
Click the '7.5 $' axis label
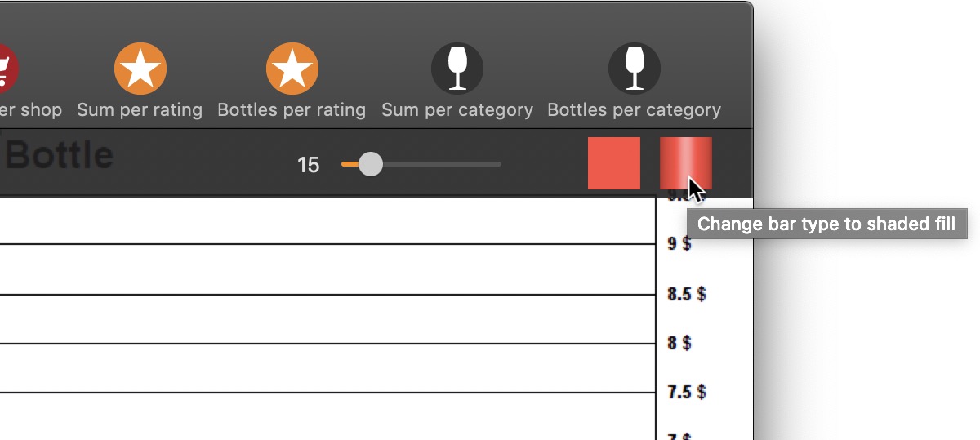click(x=687, y=392)
